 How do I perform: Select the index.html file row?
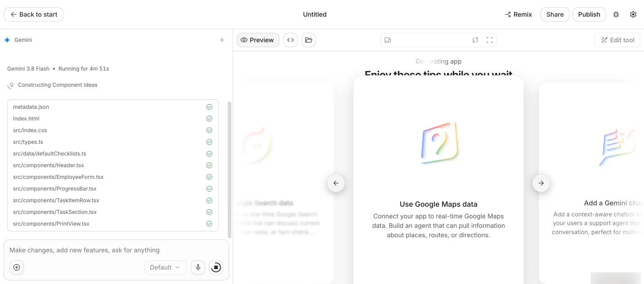tap(113, 119)
